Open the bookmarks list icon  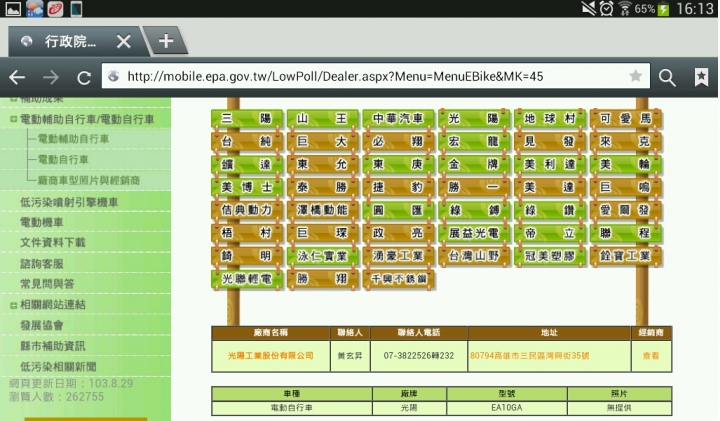(x=701, y=77)
